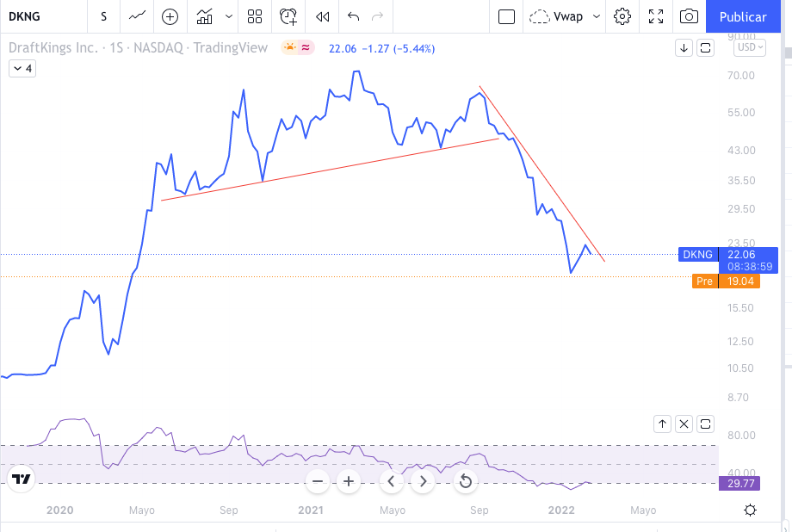Select the S timeframe interval
792x532 pixels.
[103, 16]
